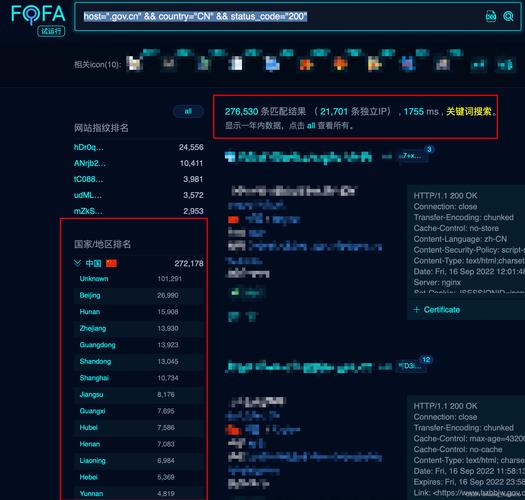
Task: Filter results by Beijing
Action: pos(90,295)
